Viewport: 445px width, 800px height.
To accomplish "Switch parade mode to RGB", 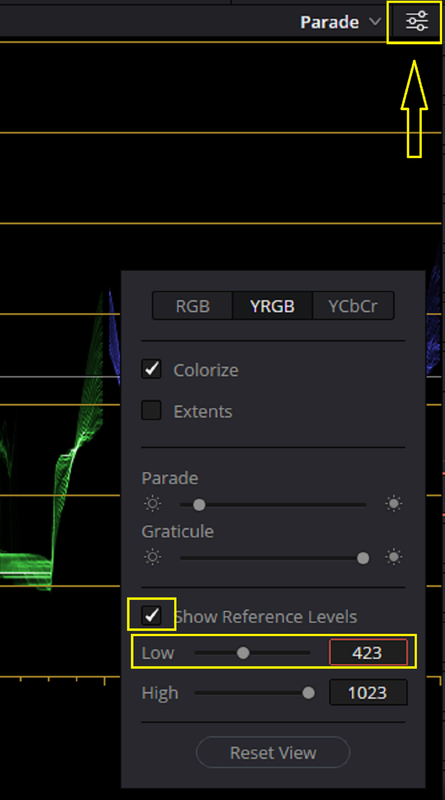I will pos(192,306).
